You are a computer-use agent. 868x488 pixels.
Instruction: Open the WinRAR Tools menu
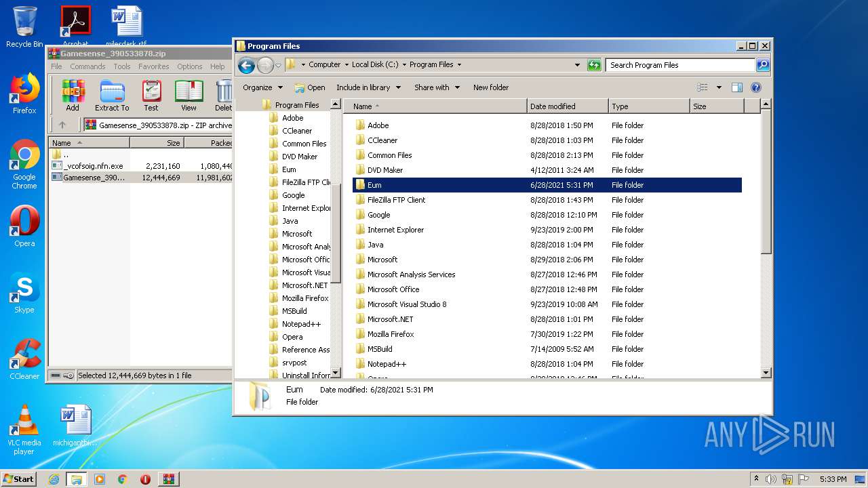point(122,66)
